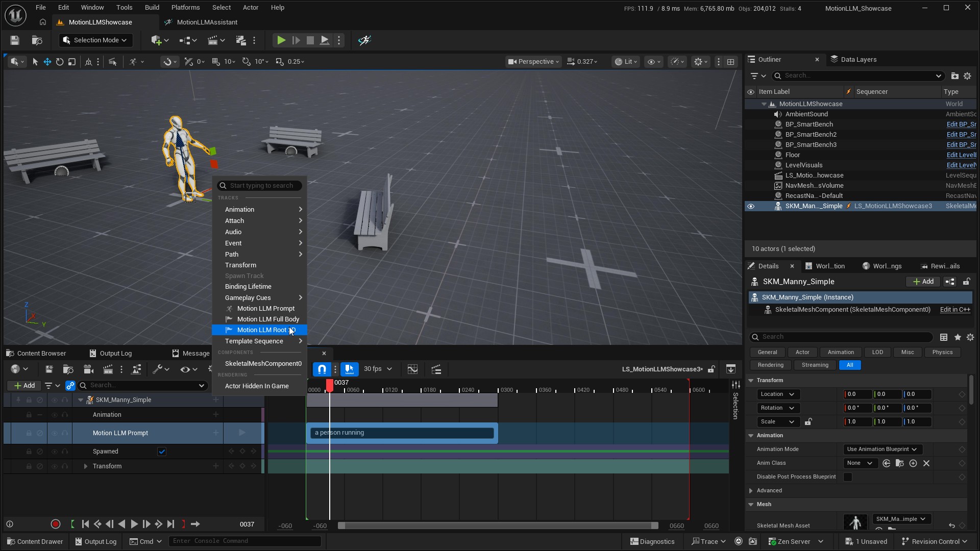The height and width of the screenshot is (551, 980).
Task: Jump to sequence start in transport controls
Action: pos(85,524)
